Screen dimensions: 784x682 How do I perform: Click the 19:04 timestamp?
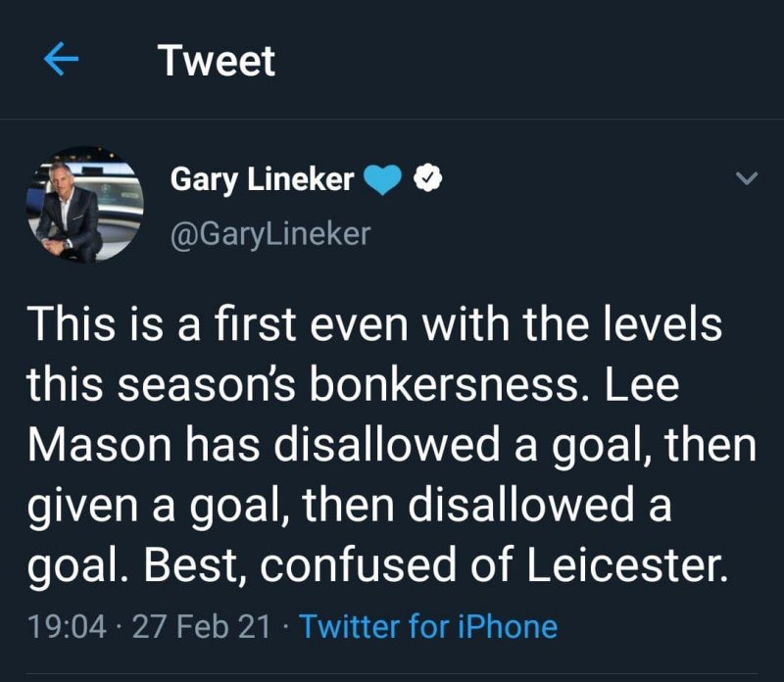coord(67,626)
